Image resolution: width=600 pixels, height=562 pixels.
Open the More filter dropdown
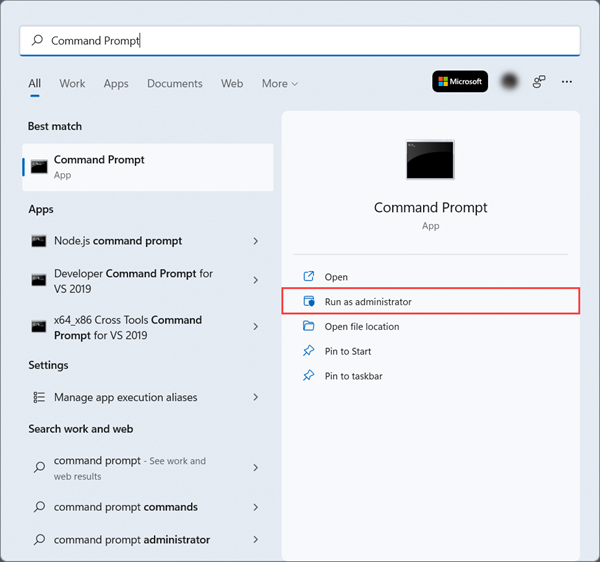(280, 83)
